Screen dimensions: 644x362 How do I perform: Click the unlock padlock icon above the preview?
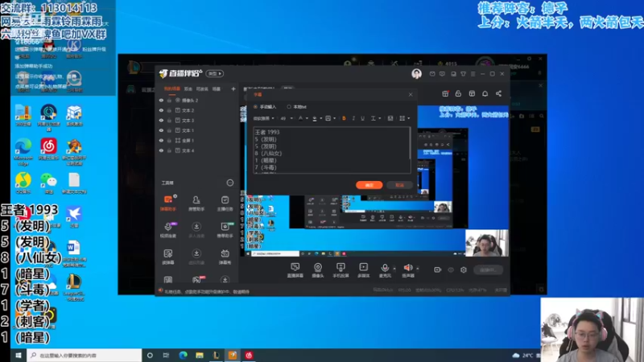click(458, 93)
